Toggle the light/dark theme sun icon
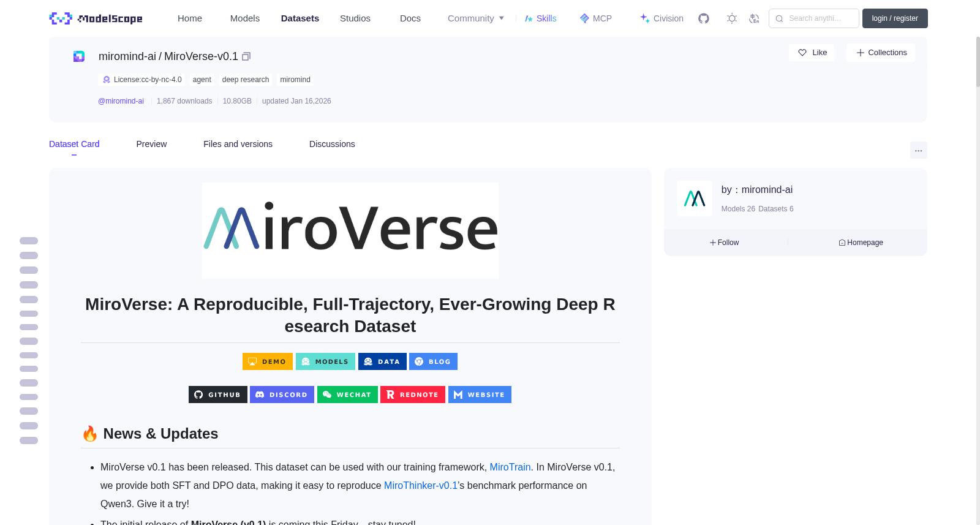 pyautogui.click(x=731, y=18)
